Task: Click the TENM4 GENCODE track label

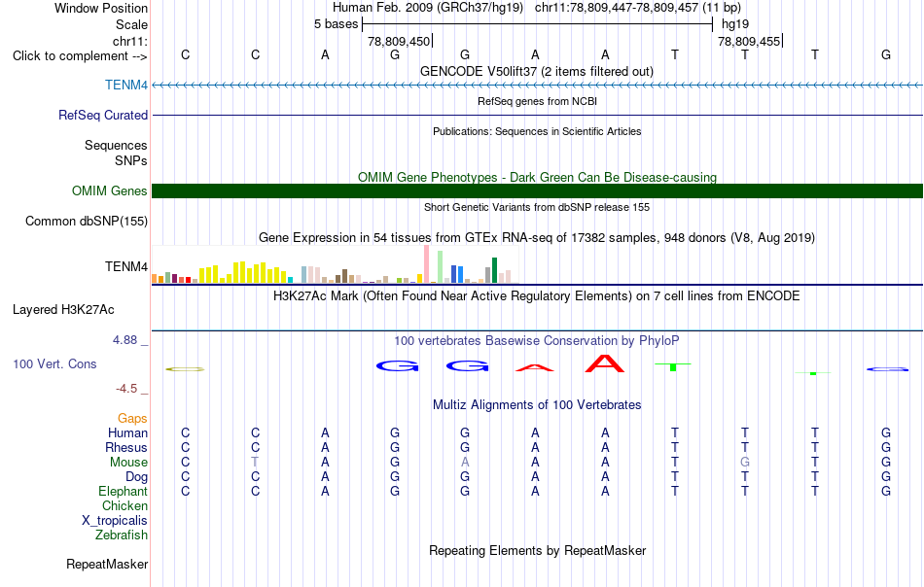Action: point(126,85)
